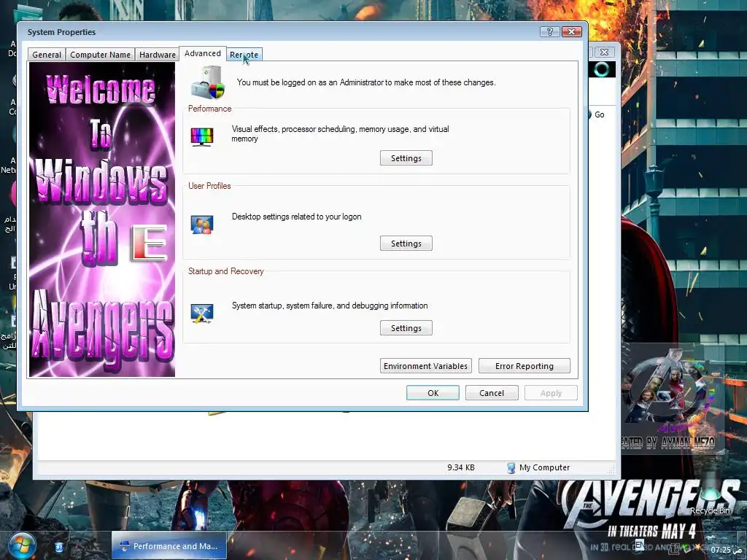This screenshot has height=560, width=747.
Task: Click the Performance group label
Action: 209,109
